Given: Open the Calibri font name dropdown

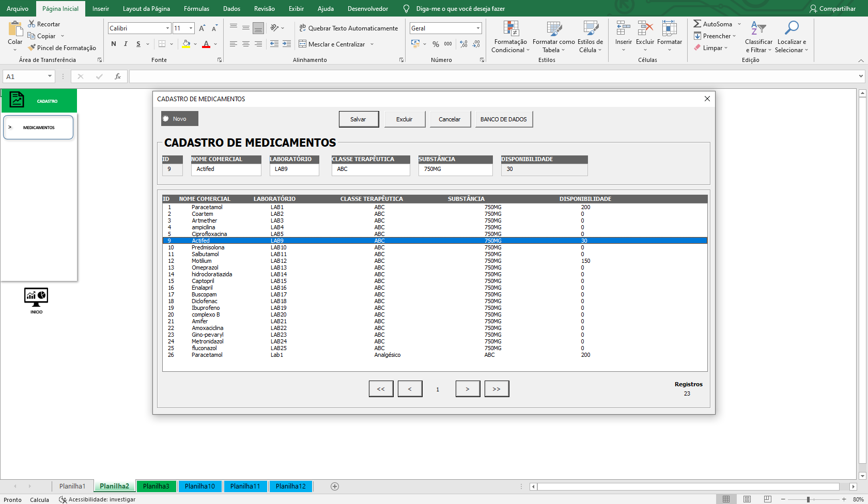Looking at the screenshot, I should (x=167, y=28).
